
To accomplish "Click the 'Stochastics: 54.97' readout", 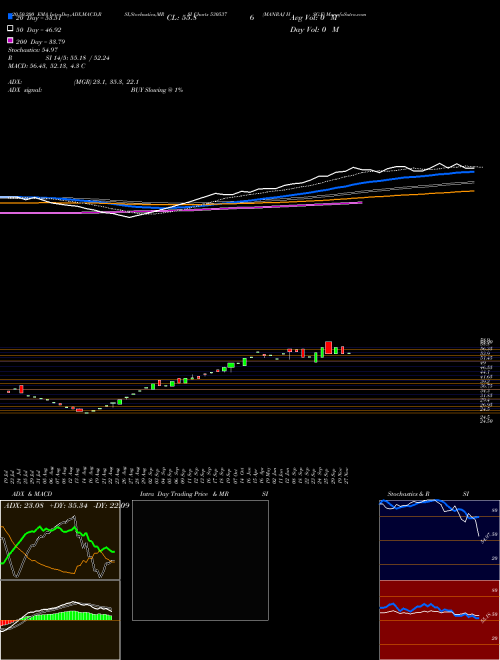I will tap(32, 50).
